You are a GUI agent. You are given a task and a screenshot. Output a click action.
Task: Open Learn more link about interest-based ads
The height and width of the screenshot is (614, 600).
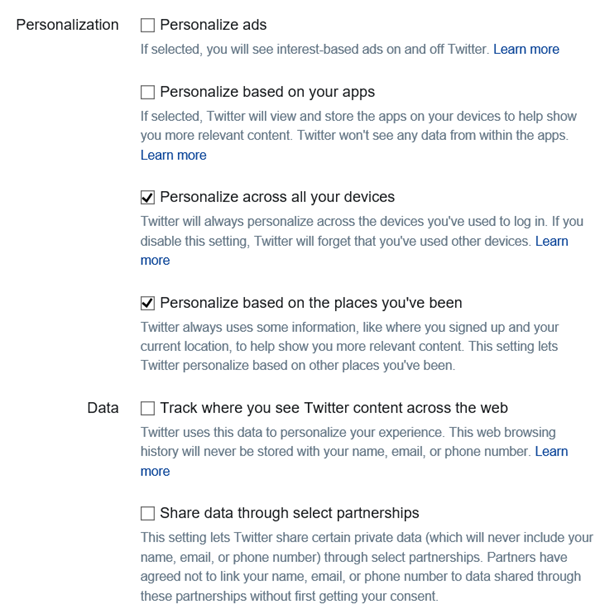coord(526,49)
